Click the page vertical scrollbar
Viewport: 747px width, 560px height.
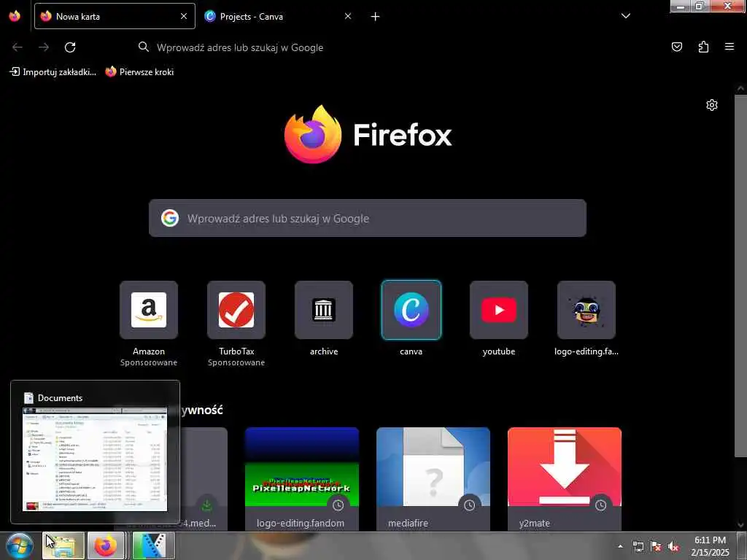click(741, 276)
